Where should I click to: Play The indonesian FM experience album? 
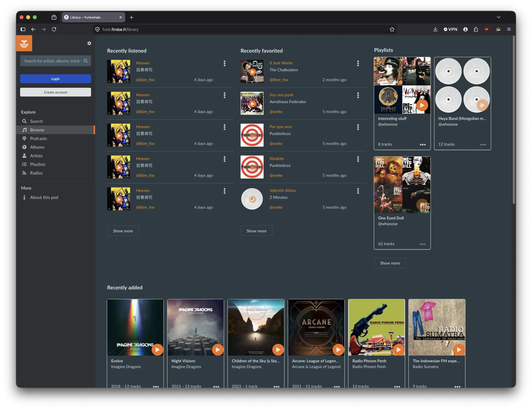(459, 350)
